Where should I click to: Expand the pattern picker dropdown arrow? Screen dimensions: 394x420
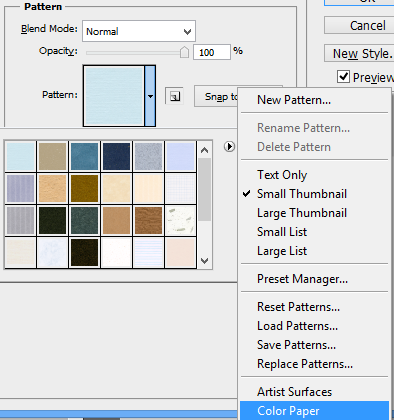tap(150, 96)
